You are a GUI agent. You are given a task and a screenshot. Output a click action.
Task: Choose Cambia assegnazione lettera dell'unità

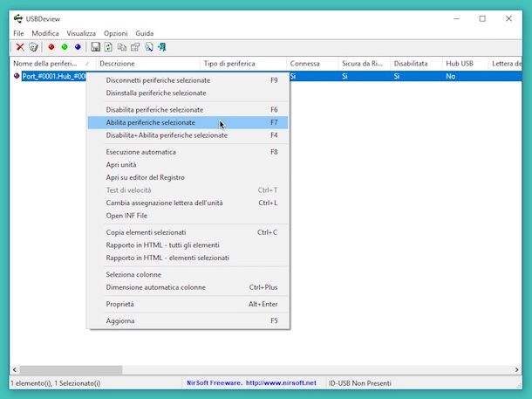(188, 203)
